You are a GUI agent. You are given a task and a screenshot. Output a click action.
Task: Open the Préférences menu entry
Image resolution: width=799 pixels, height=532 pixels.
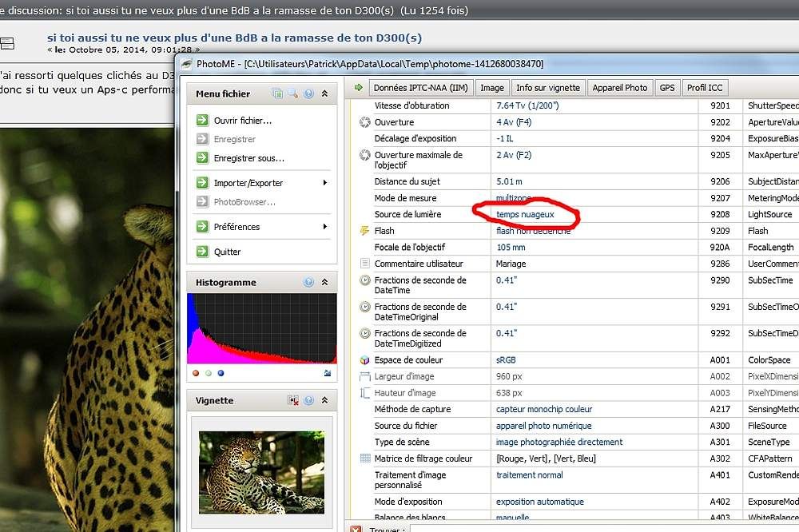(237, 227)
